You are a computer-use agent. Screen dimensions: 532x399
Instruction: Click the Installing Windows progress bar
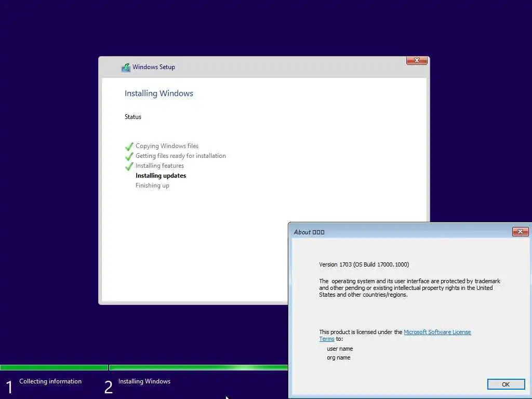point(198,367)
